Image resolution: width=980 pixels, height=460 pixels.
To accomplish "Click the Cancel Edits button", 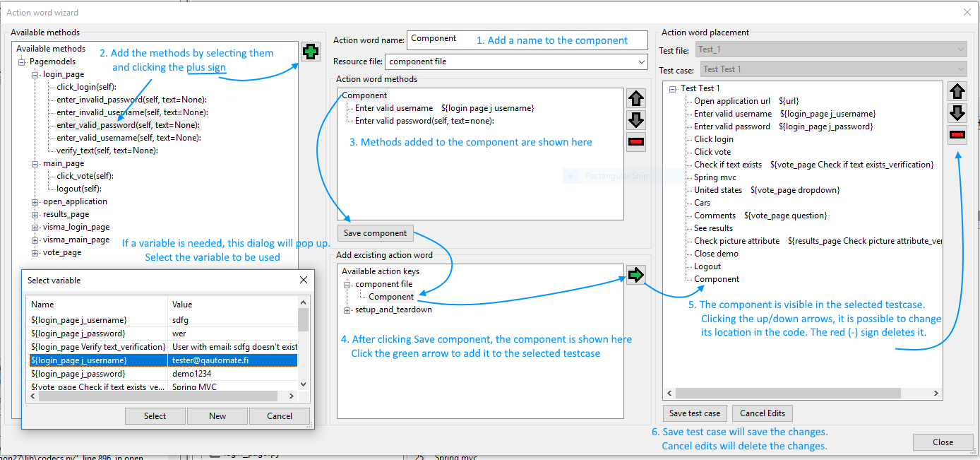I will [762, 413].
